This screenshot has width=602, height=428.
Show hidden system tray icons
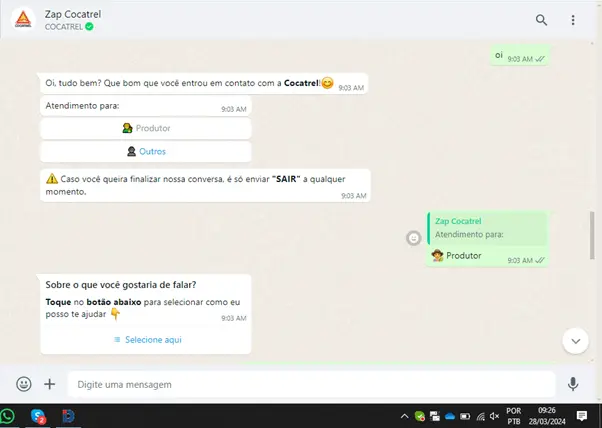(404, 416)
